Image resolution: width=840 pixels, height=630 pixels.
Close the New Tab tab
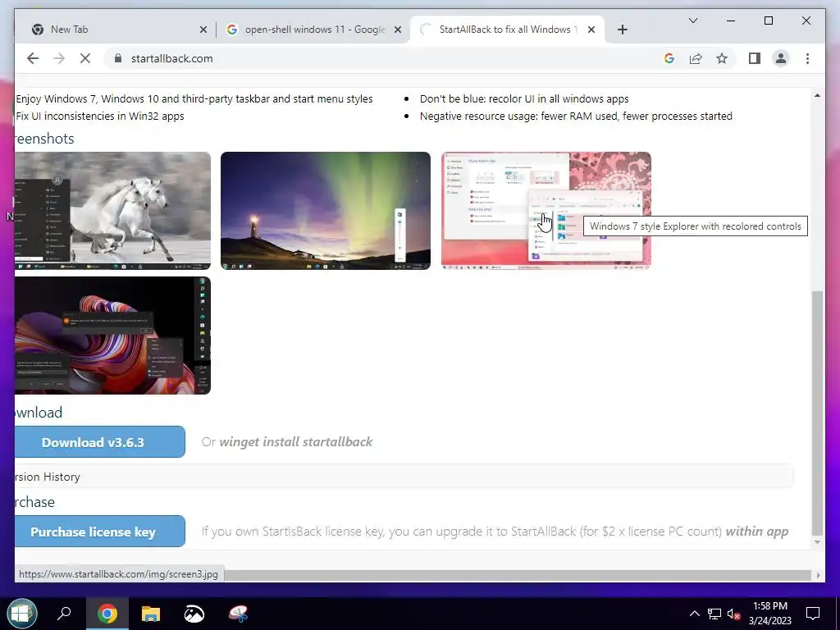point(203,30)
